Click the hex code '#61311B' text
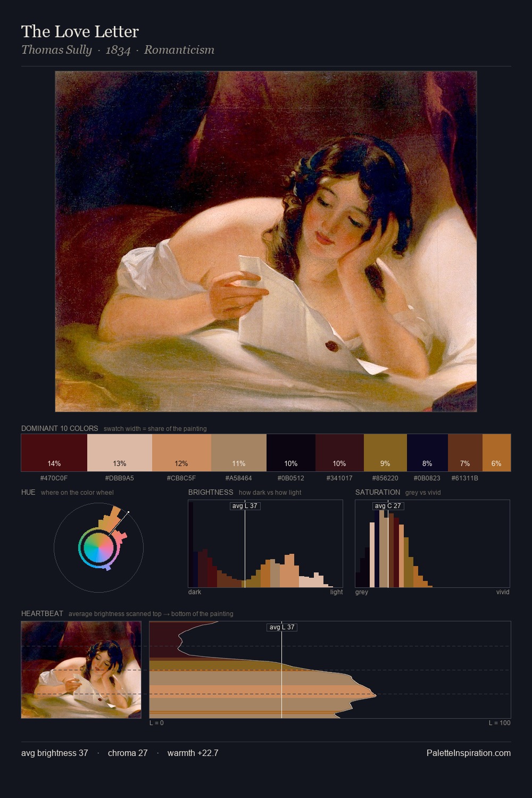The height and width of the screenshot is (798, 532). click(465, 478)
